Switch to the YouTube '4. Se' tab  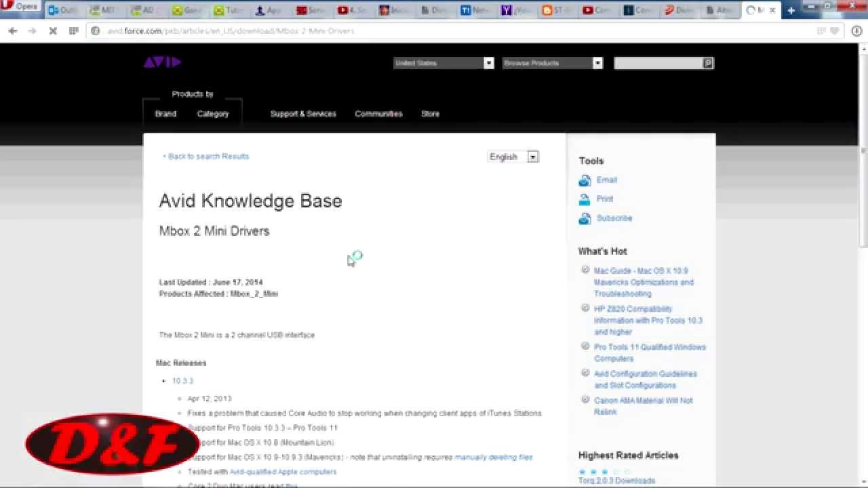353,10
